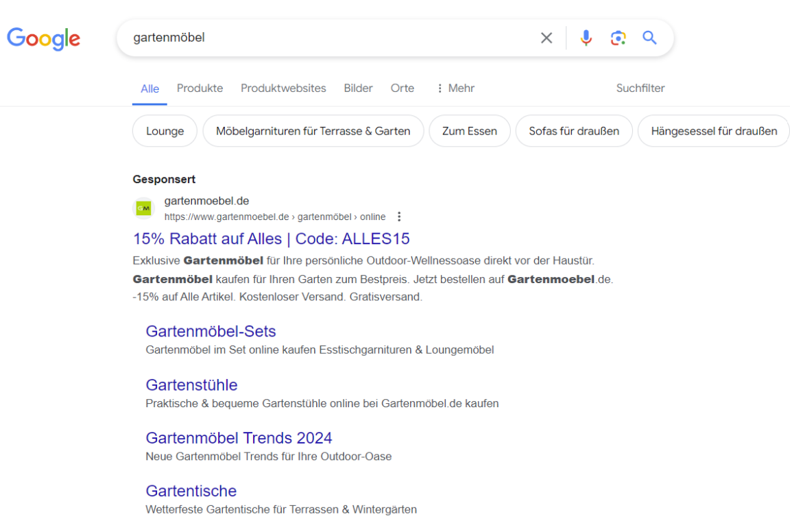Screen dimensions: 790x532
Task: Apply the Zum Essen filter chip
Action: [469, 131]
